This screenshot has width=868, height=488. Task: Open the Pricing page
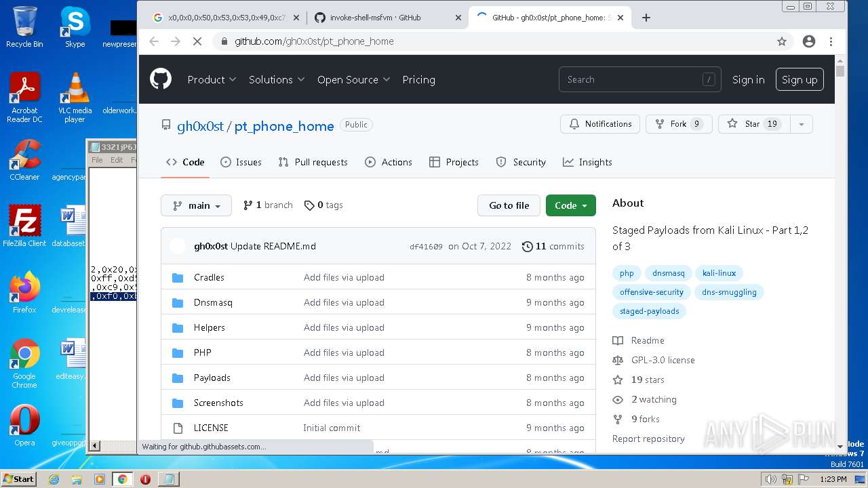(x=418, y=79)
